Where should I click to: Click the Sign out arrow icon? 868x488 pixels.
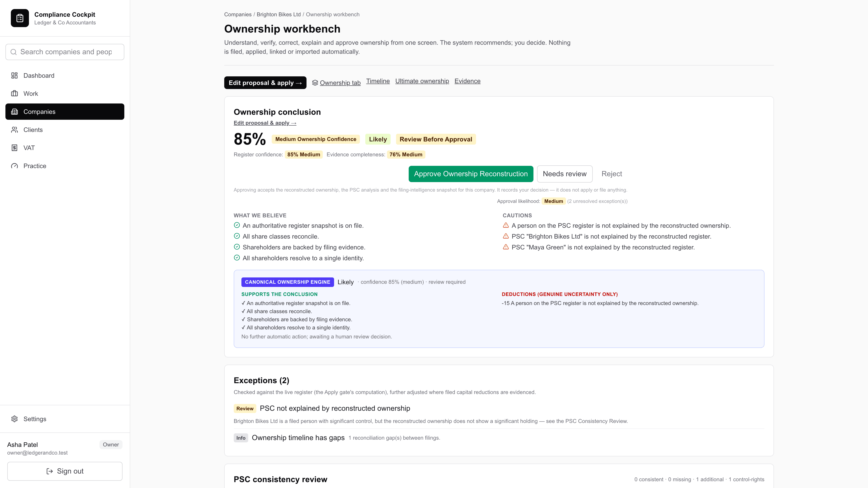(50, 471)
